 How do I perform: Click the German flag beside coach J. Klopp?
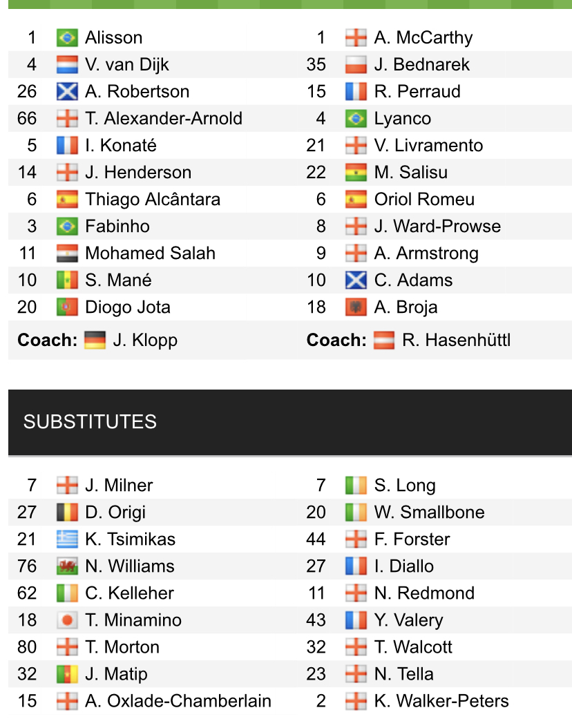click(x=95, y=340)
